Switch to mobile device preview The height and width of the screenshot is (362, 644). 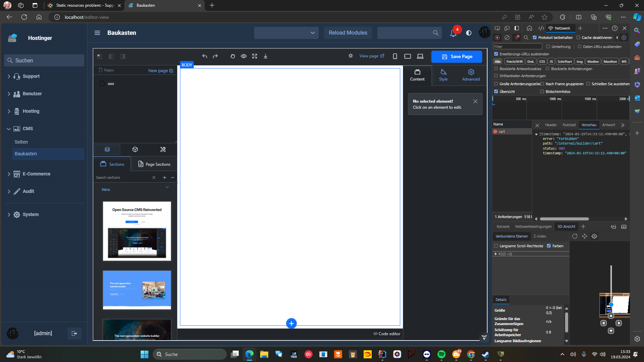point(395,56)
